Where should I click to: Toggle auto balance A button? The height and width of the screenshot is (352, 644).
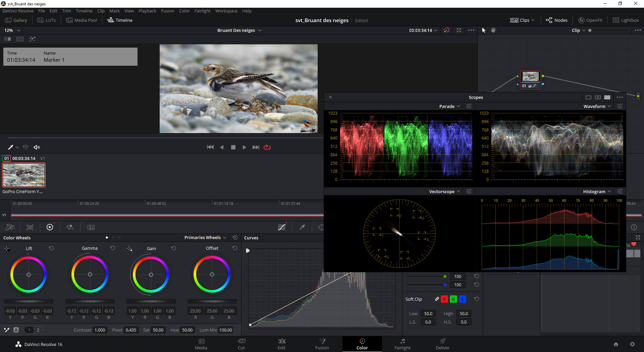16,330
